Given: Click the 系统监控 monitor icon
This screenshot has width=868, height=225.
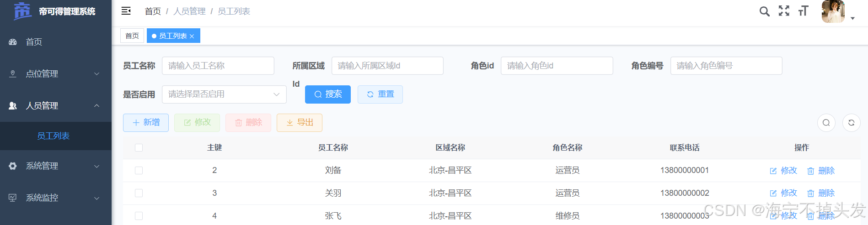Looking at the screenshot, I should [13, 198].
